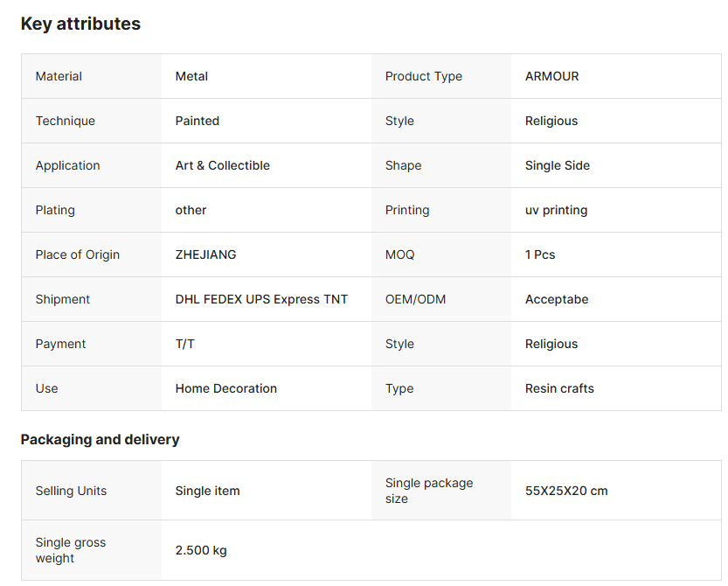
Task: Click the ZHEJIANG place of origin value
Action: pyautogui.click(x=205, y=255)
